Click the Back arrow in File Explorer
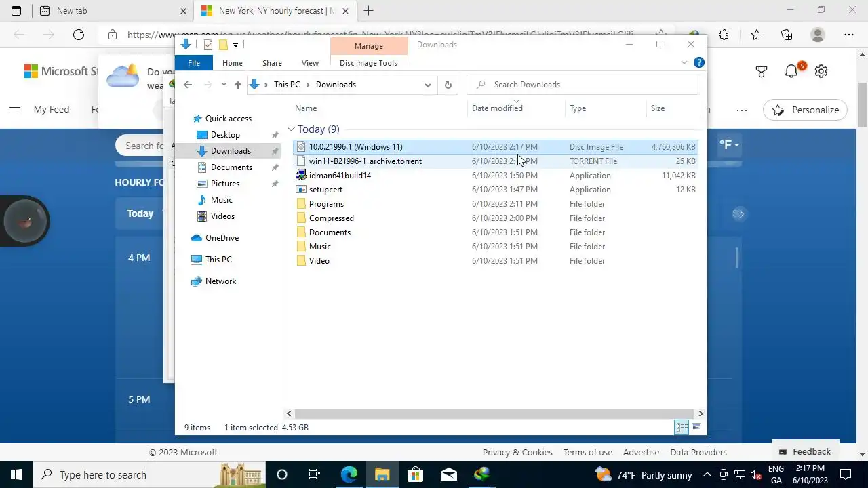Viewport: 868px width, 488px height. click(188, 85)
